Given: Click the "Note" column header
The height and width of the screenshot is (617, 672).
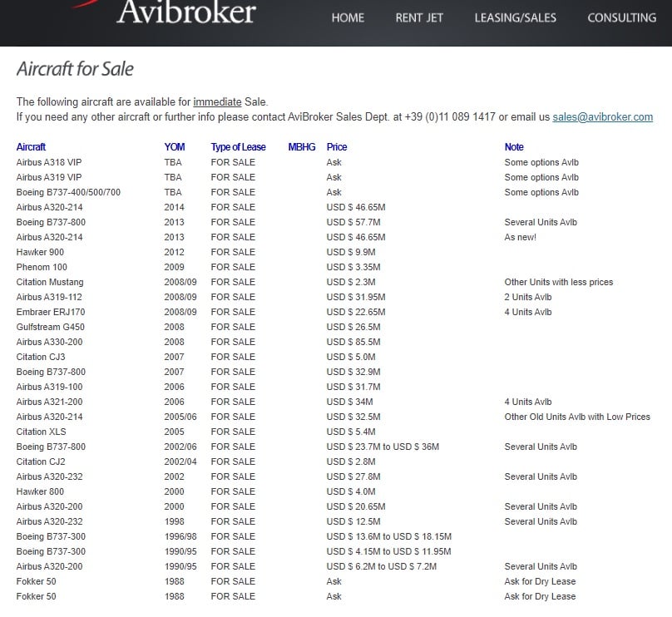Looking at the screenshot, I should 514,147.
